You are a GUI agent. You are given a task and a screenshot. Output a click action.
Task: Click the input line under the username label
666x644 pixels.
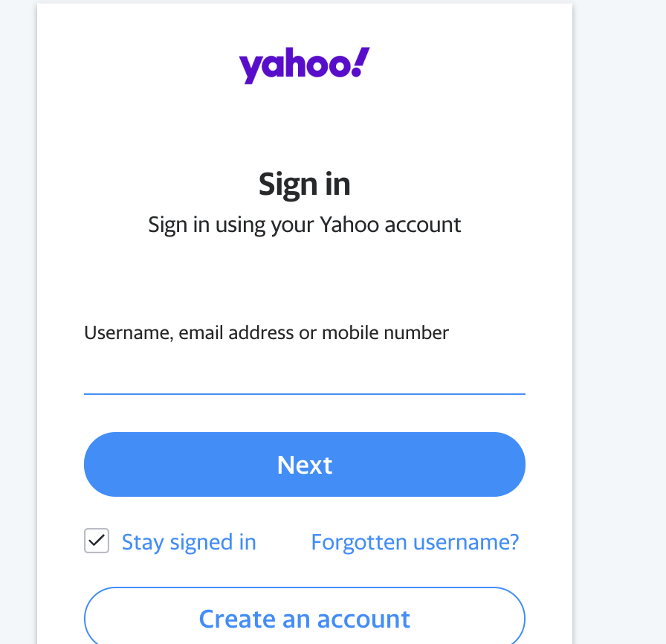pos(304,393)
